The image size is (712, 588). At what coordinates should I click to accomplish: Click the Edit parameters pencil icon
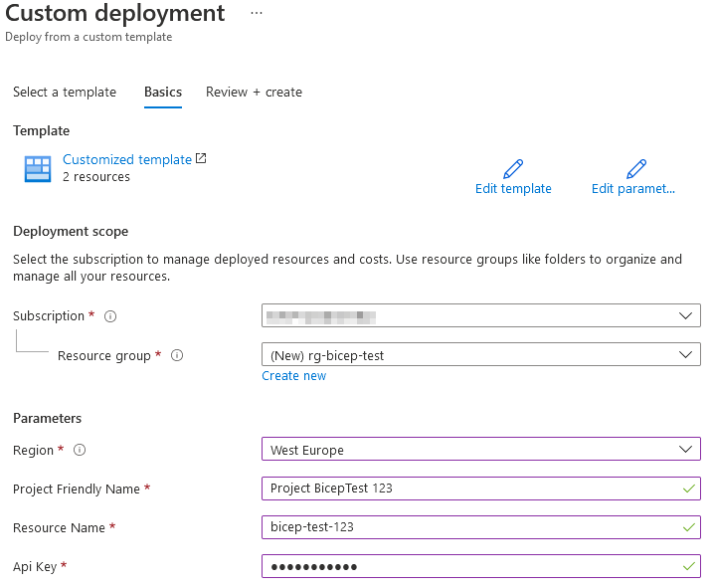[636, 168]
